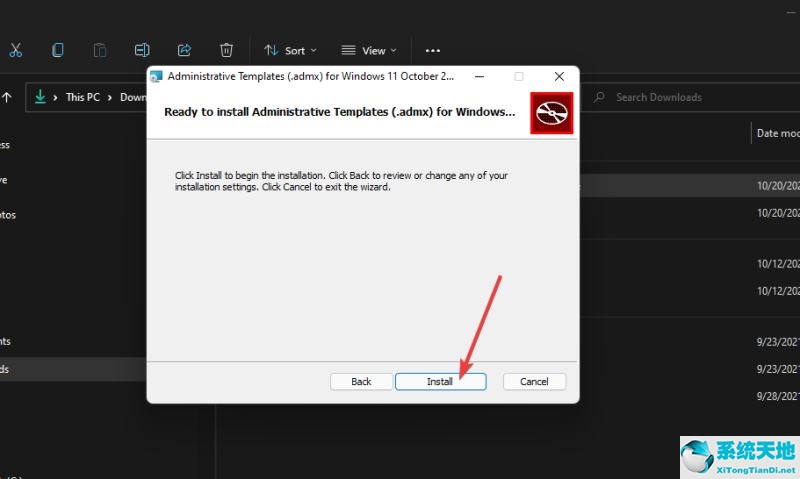This screenshot has width=800, height=479.
Task: Click the Paste clipboard icon in File Explorer
Action: coord(99,50)
